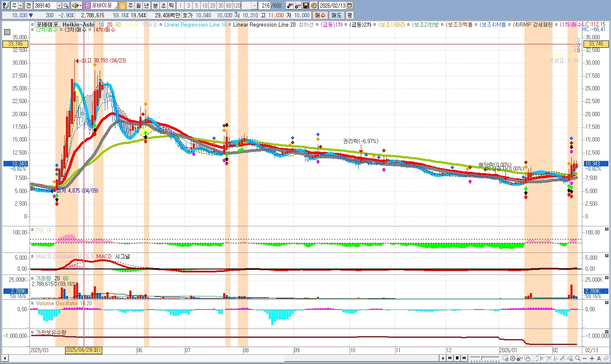Click the add-indicator chart icon in bottom toolbar
This screenshot has width=611, height=364.
(x=520, y=358)
